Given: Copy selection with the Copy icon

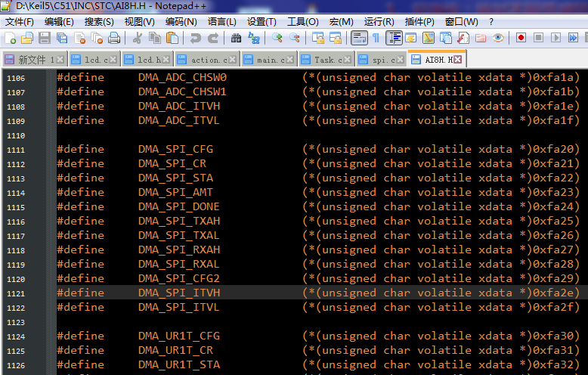Looking at the screenshot, I should click(154, 39).
